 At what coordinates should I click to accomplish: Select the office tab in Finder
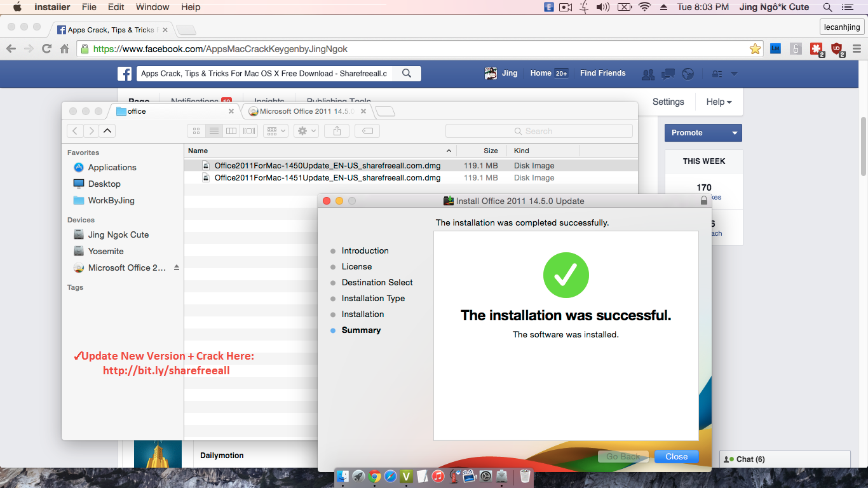pyautogui.click(x=175, y=111)
